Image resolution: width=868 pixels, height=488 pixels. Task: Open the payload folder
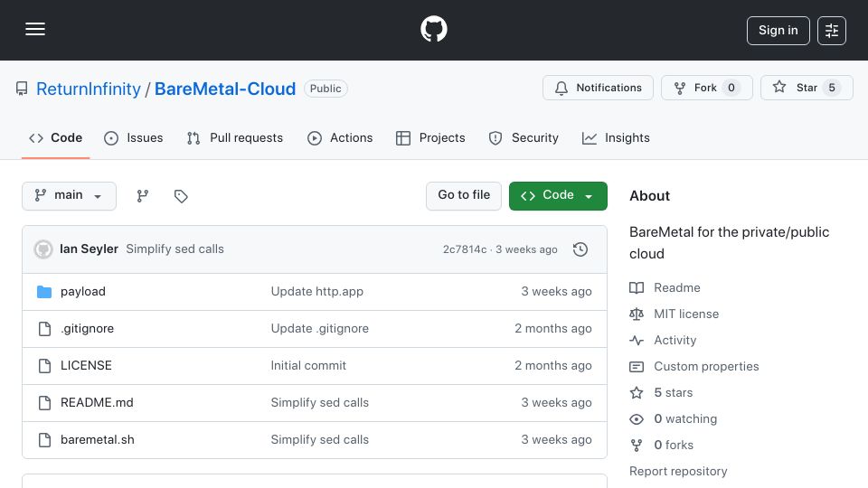83,292
